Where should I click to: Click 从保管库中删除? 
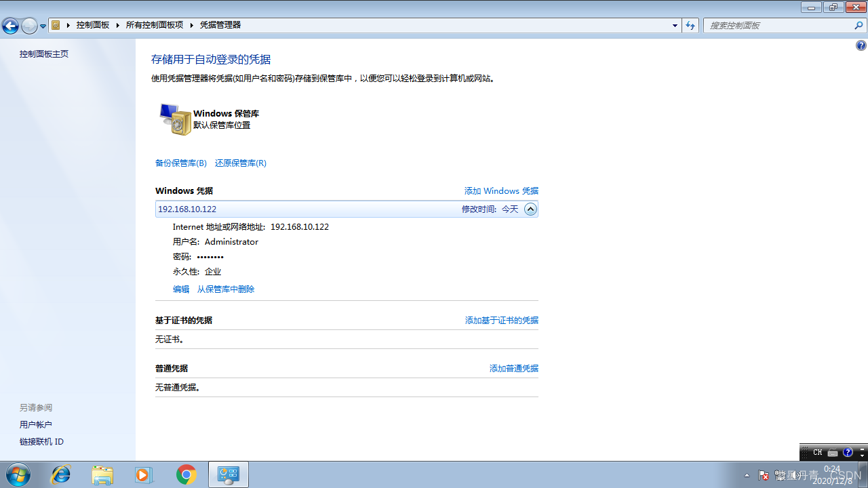[226, 289]
